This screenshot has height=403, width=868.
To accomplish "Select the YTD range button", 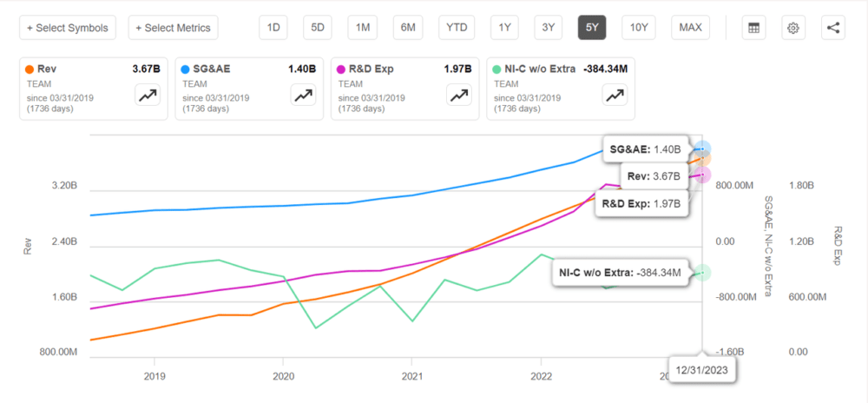I will click(x=457, y=28).
